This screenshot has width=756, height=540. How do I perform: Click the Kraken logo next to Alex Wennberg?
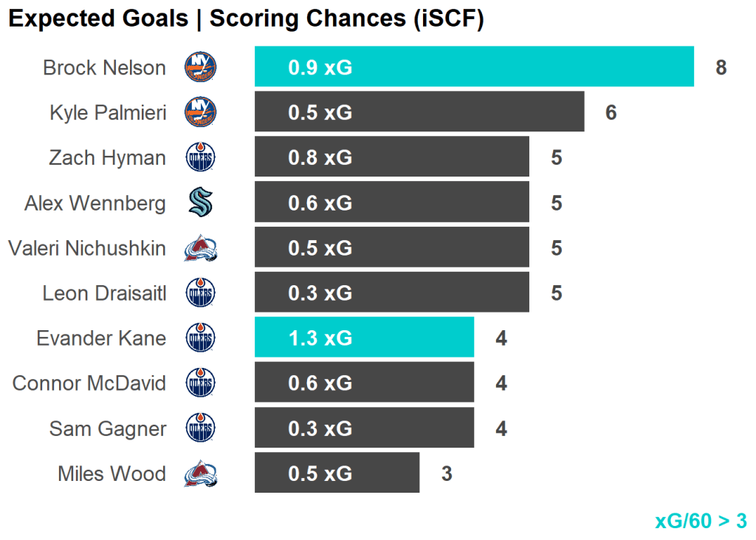click(x=200, y=202)
